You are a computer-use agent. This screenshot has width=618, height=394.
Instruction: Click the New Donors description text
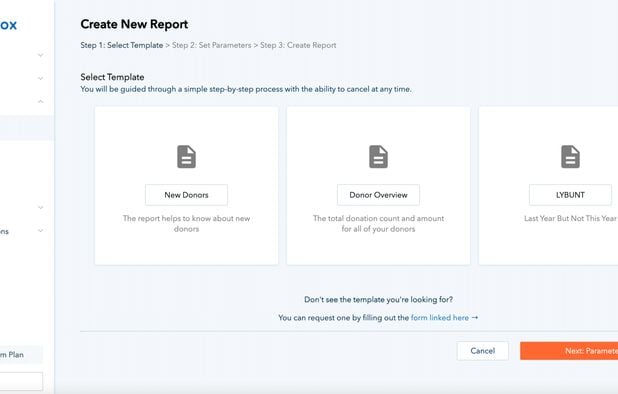(x=186, y=223)
